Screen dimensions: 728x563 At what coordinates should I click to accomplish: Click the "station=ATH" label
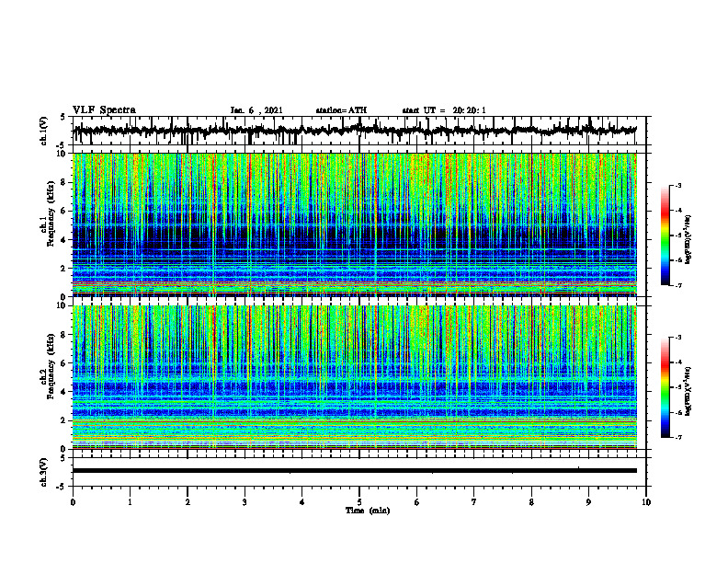341,110
